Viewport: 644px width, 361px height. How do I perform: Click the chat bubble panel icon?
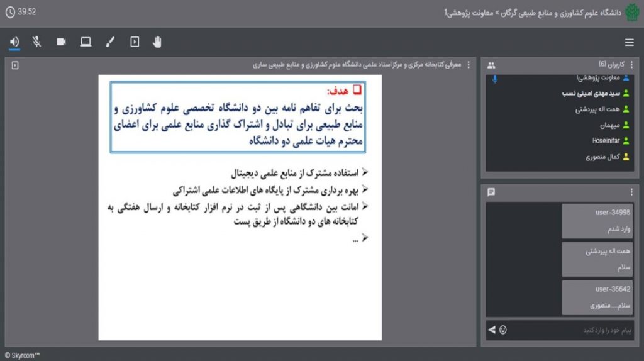coord(491,192)
